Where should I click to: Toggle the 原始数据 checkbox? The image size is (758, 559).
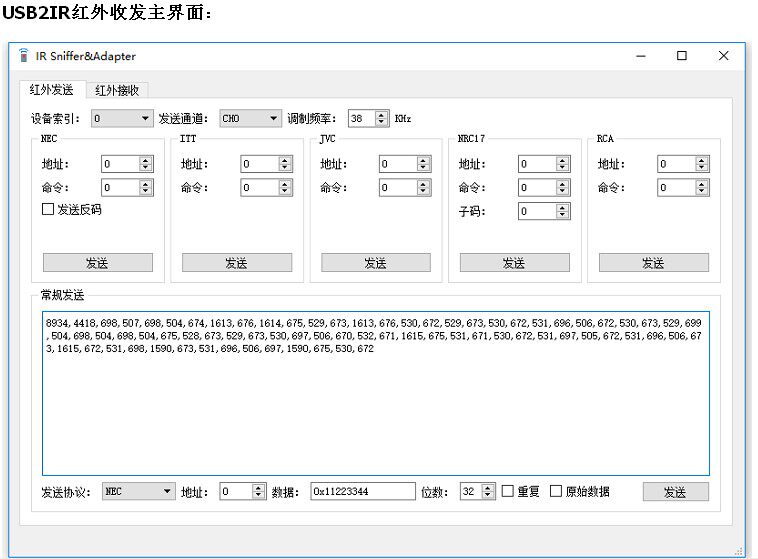[556, 491]
